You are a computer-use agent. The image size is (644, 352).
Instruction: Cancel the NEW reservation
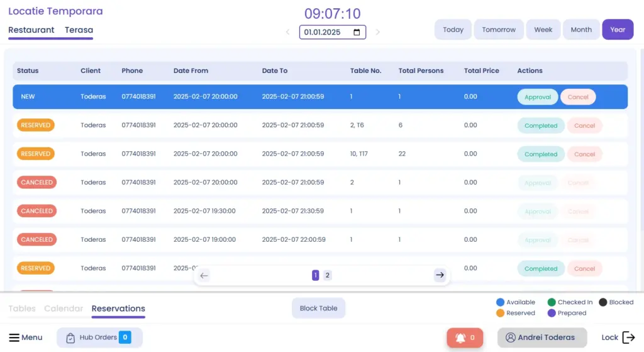(578, 97)
